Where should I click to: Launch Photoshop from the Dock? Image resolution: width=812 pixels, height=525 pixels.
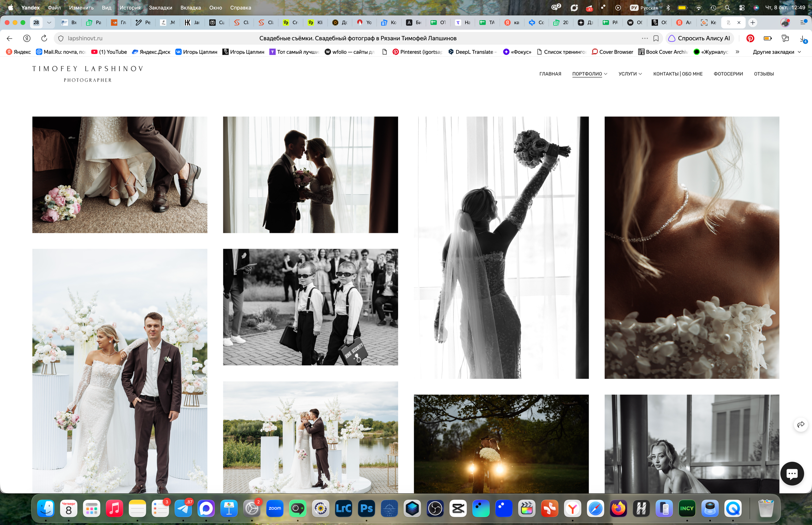pyautogui.click(x=366, y=508)
